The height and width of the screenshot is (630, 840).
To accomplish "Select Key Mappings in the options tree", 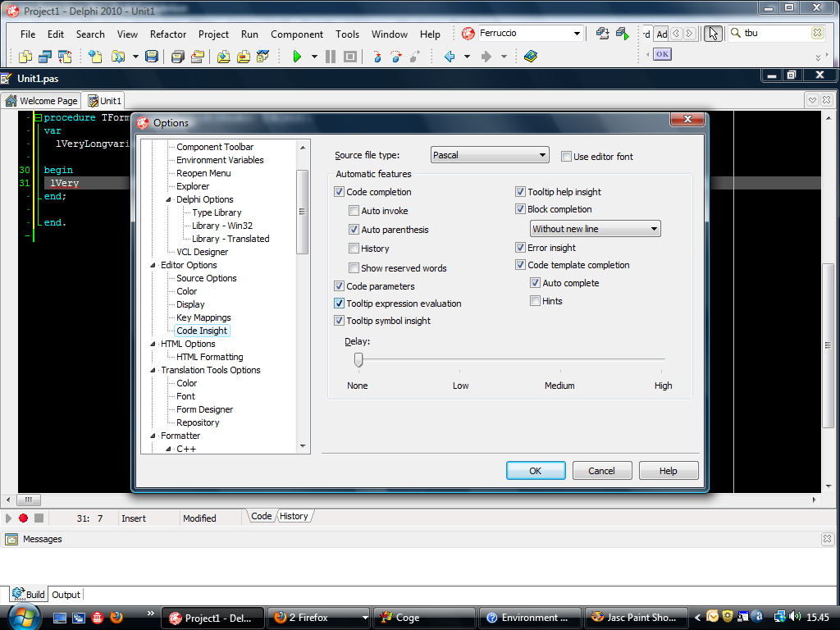I will pos(203,317).
